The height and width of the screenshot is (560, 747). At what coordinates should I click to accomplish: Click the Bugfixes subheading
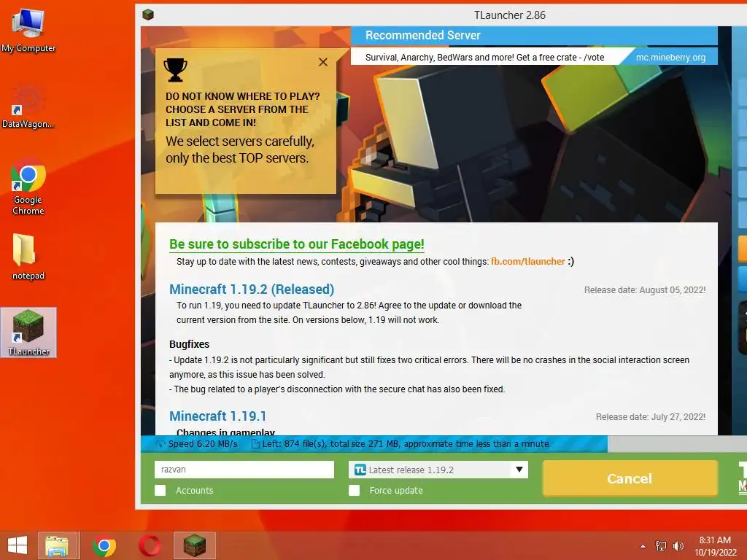[189, 344]
